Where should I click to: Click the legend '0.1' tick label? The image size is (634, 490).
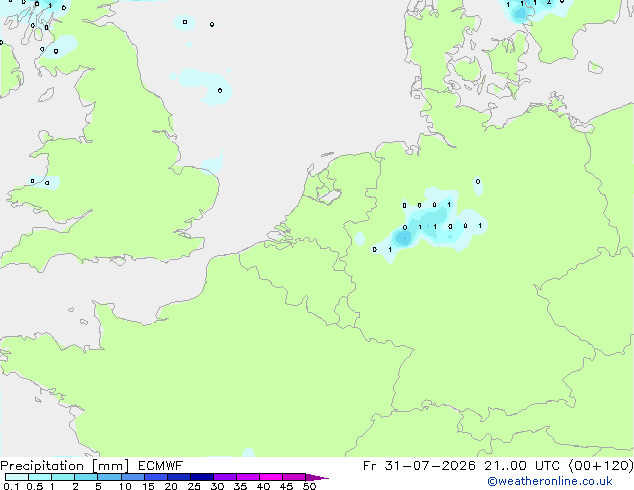pyautogui.click(x=11, y=486)
